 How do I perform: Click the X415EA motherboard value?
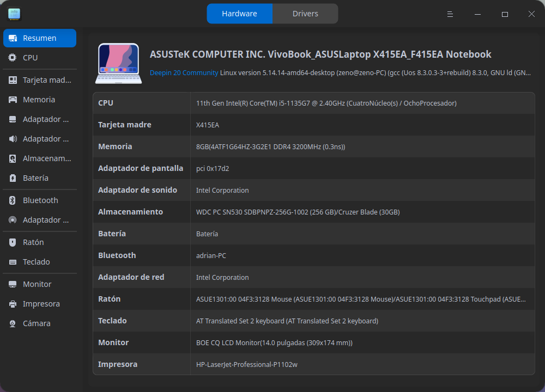[208, 125]
